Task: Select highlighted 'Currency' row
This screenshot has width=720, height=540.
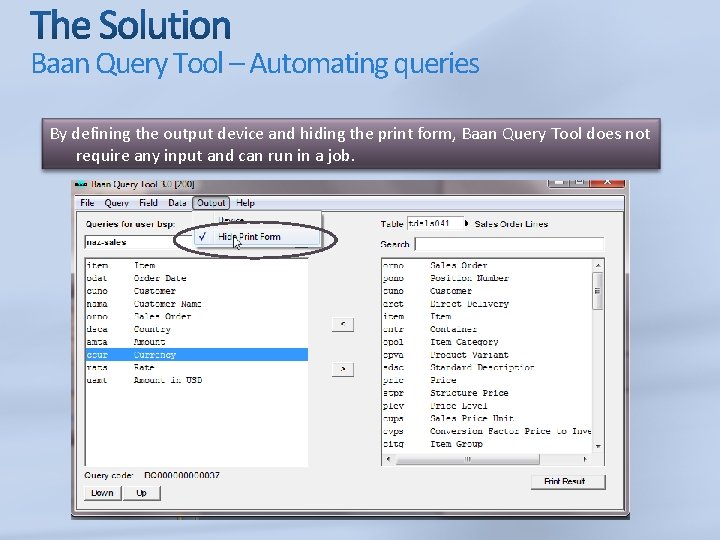Action: 197,354
